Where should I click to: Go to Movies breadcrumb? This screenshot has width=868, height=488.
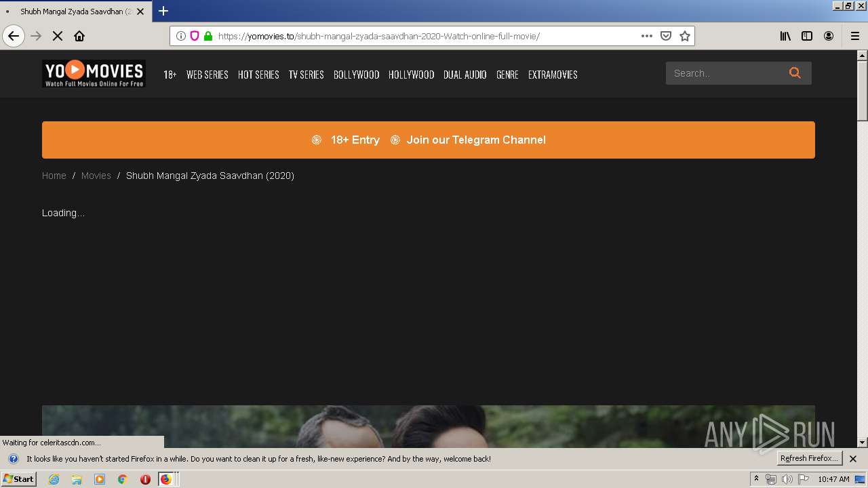[x=96, y=176]
